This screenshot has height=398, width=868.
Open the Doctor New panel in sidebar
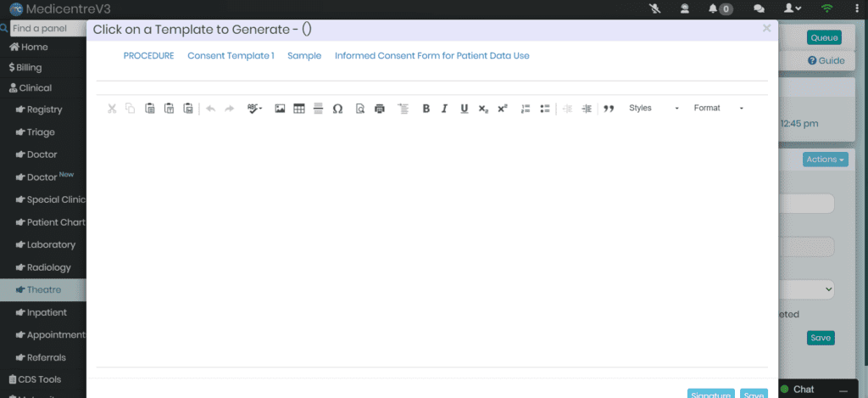click(43, 177)
